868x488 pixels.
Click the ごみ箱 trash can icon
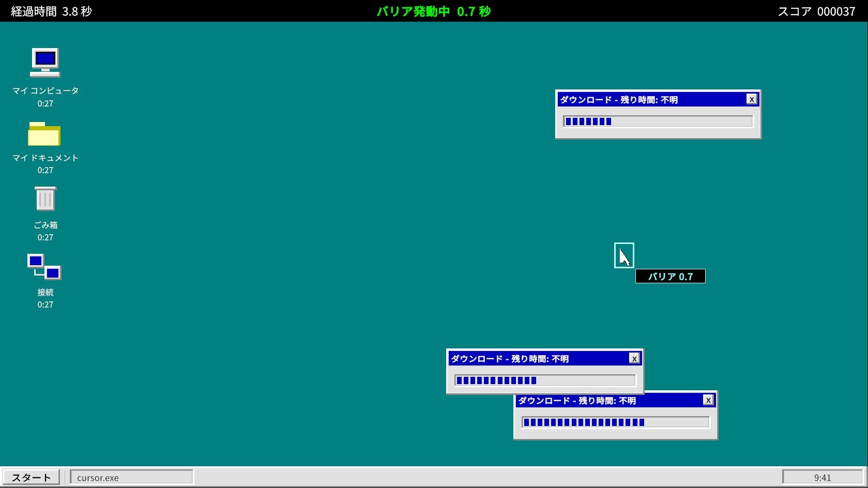(x=45, y=199)
